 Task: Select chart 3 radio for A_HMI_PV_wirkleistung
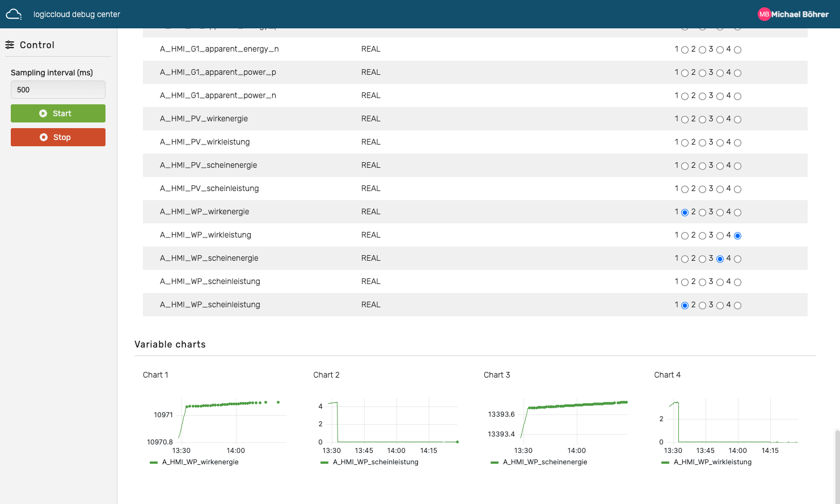point(720,143)
